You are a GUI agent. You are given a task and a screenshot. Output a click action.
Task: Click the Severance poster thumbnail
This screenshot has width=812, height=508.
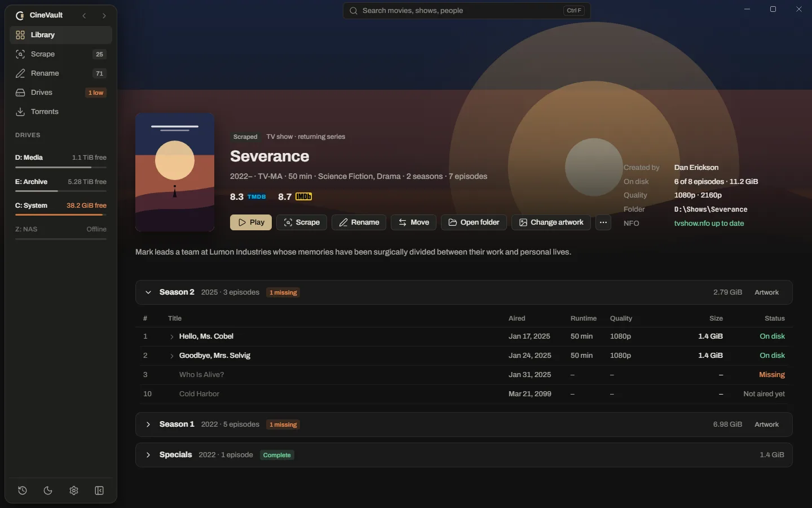point(175,172)
